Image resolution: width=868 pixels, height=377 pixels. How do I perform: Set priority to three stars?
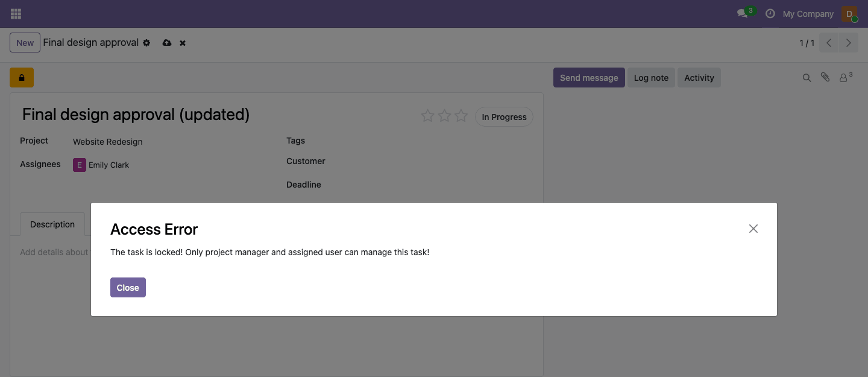point(461,116)
